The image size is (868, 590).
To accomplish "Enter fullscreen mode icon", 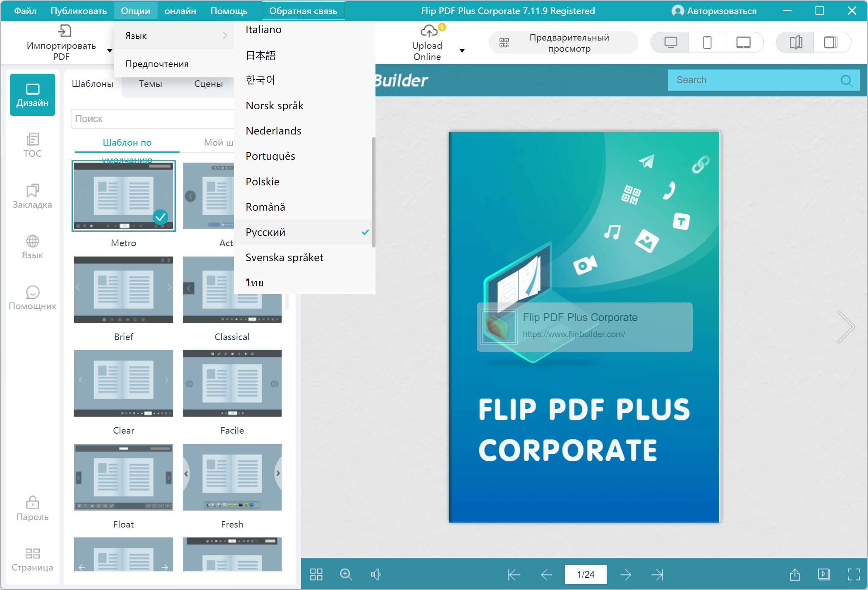I will (854, 574).
